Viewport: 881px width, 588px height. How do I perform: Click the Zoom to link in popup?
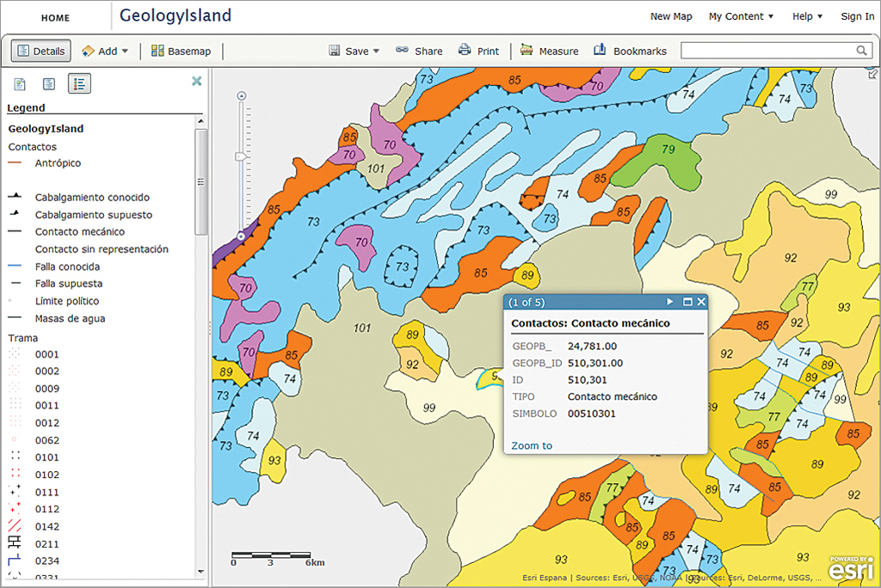coord(532,445)
